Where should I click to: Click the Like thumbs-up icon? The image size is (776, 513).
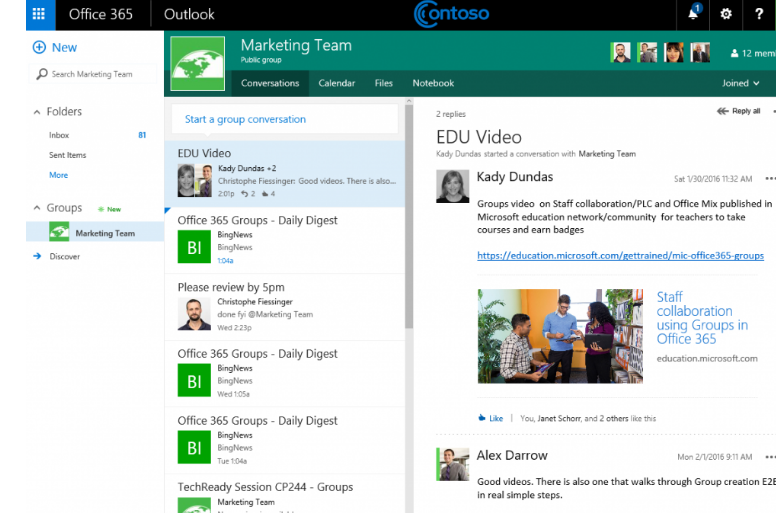tap(482, 418)
